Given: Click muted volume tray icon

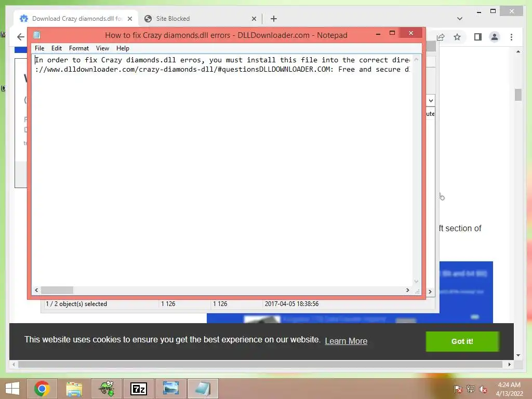Looking at the screenshot, I should [483, 389].
